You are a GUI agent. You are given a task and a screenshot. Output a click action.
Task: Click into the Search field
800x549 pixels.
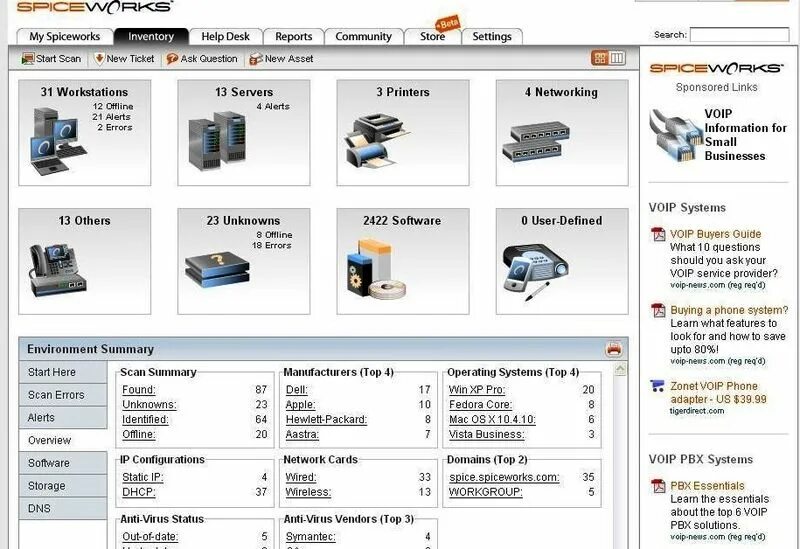coord(739,35)
